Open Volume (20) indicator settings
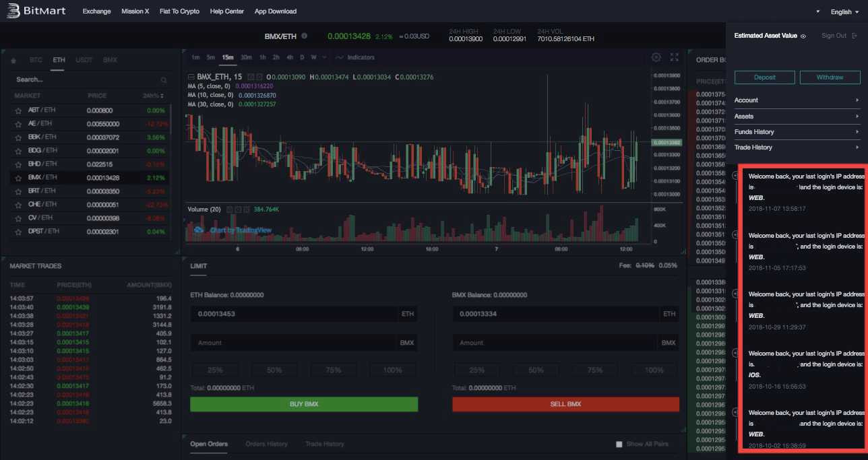Screen dimensions: 868x460 238,209
